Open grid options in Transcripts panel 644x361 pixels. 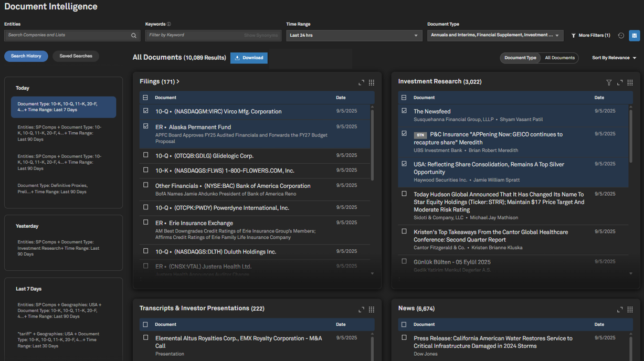pos(372,309)
